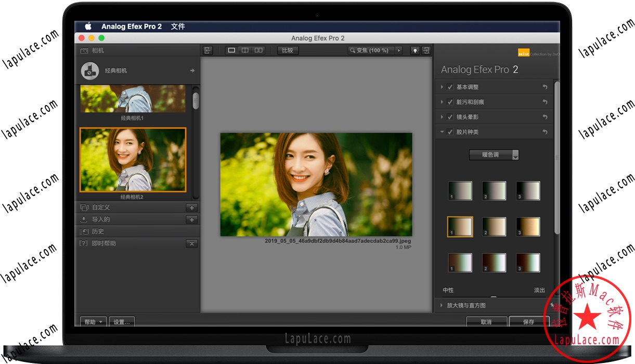Click the 保存 save button
This screenshot has height=364, width=635.
click(529, 321)
